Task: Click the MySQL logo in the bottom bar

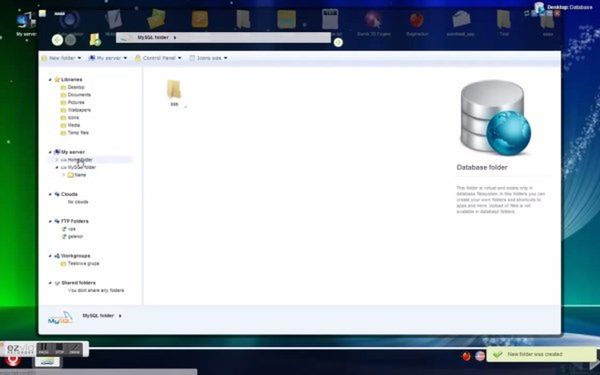Action: 60,318
